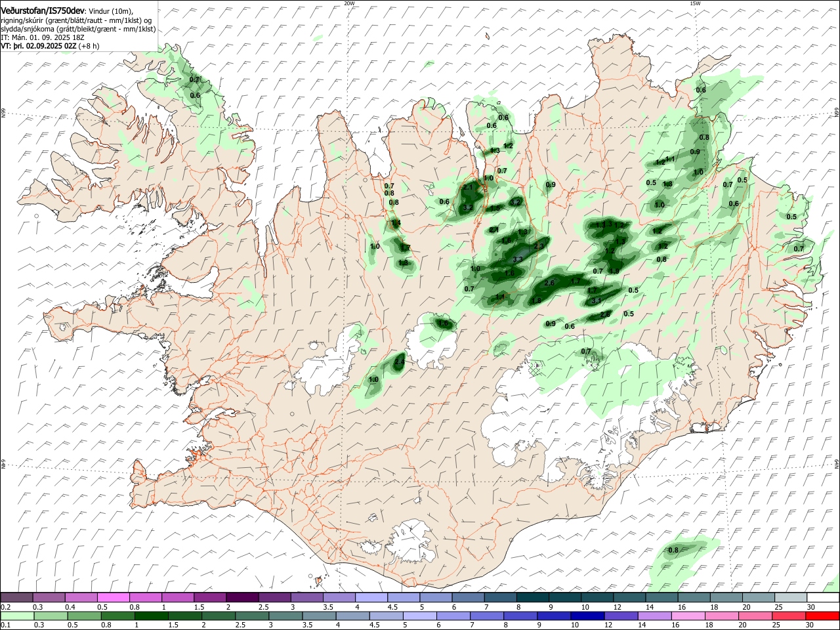The width and height of the screenshot is (840, 630).
Task: Click the offshore 0.8 value southeast of Iceland
Action: click(673, 550)
